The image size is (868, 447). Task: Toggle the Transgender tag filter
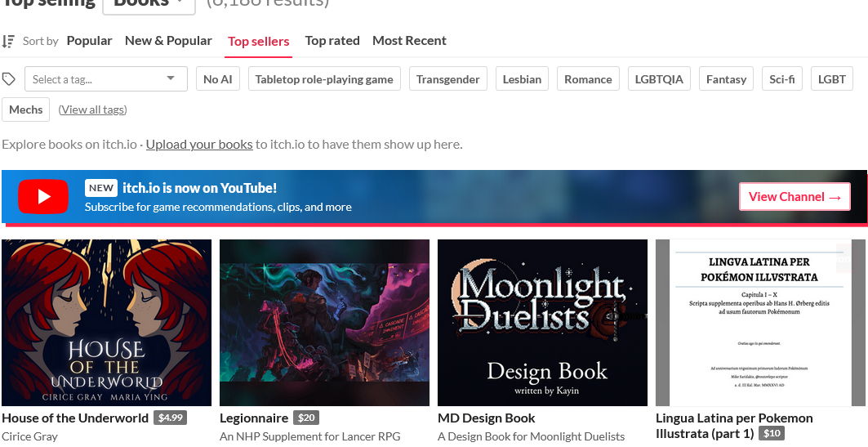click(x=447, y=79)
